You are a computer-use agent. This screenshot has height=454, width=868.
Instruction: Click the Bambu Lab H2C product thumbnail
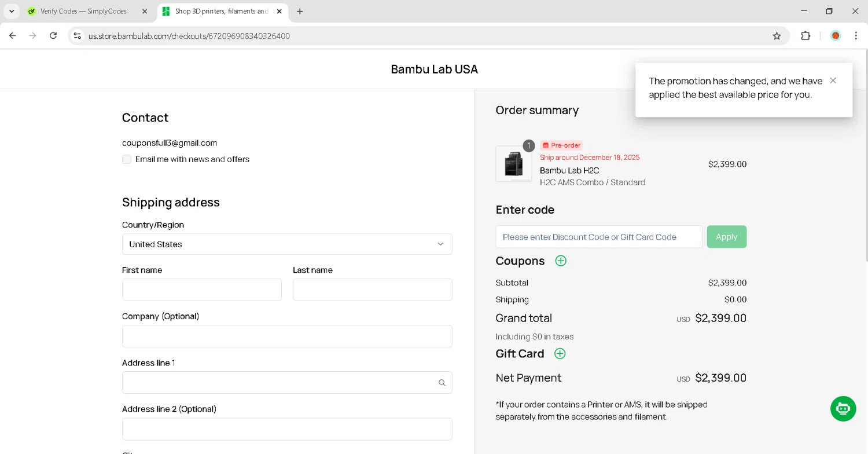[x=514, y=164]
